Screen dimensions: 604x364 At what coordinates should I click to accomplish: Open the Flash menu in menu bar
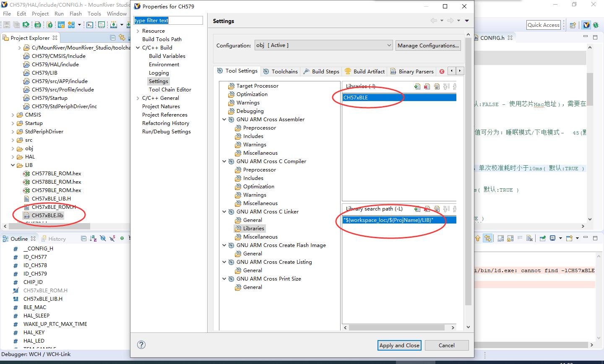75,13
